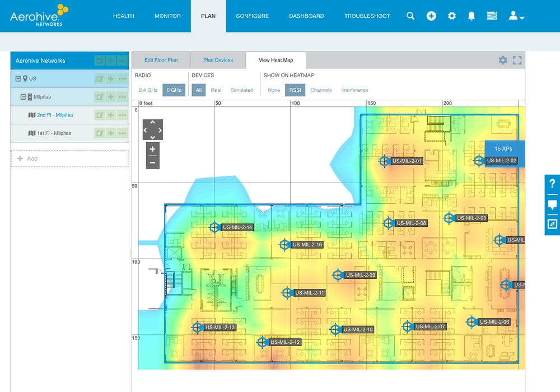
Task: Switch to Edit Floor Plan tab
Action: (x=161, y=60)
